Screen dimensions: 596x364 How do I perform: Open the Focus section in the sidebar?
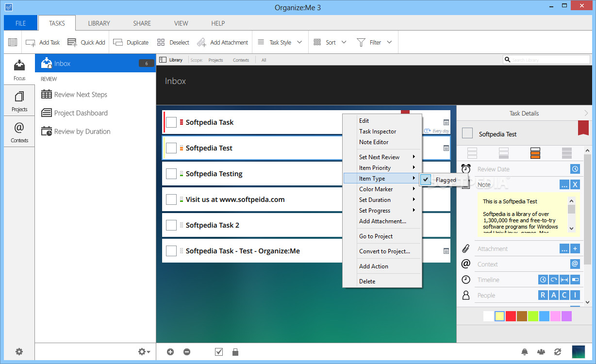pos(19,69)
